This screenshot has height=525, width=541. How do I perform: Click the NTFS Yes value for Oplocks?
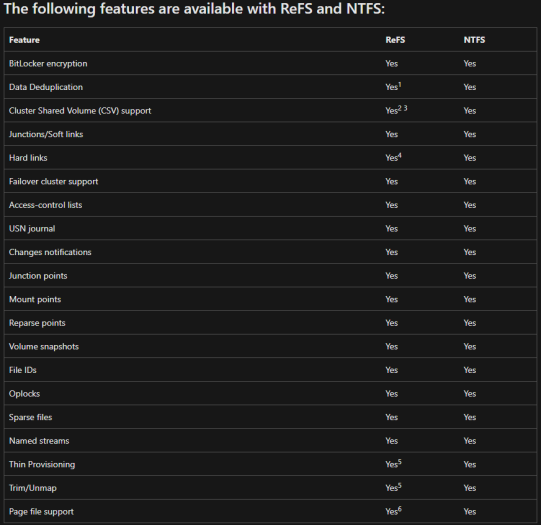pyautogui.click(x=470, y=394)
